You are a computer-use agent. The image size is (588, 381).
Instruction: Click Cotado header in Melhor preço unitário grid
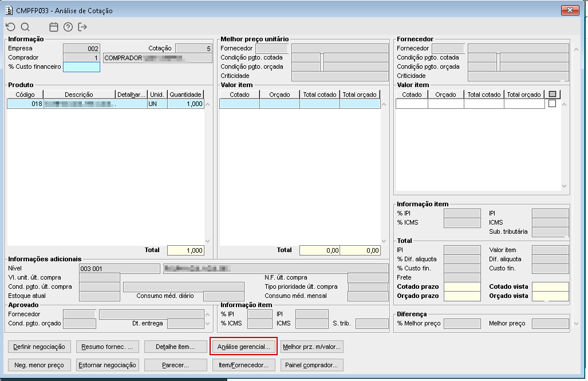pyautogui.click(x=239, y=95)
